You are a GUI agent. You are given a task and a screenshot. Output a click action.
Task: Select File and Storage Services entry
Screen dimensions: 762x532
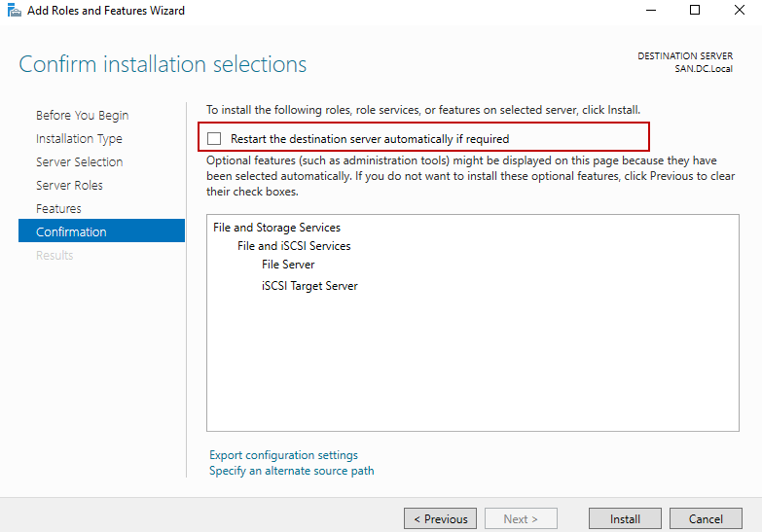[276, 228]
